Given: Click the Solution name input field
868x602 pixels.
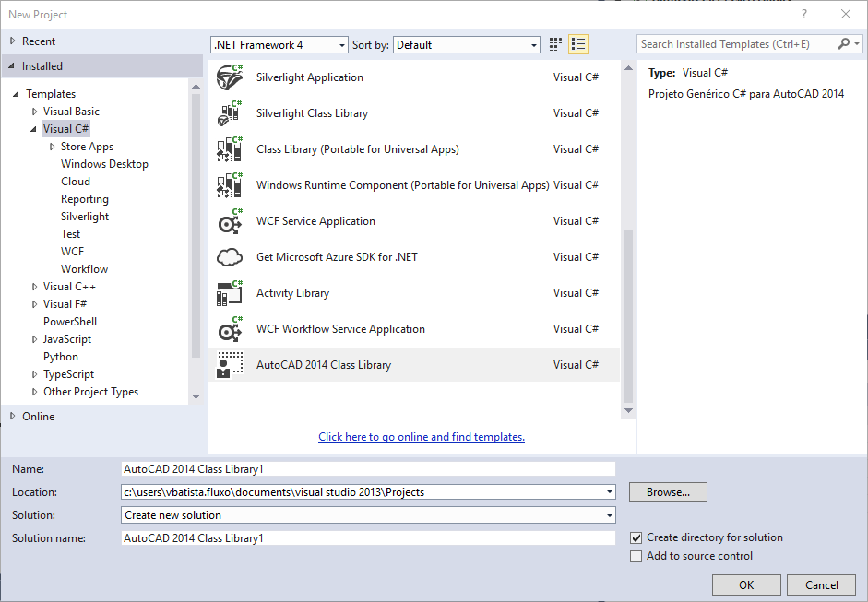Looking at the screenshot, I should pos(368,537).
